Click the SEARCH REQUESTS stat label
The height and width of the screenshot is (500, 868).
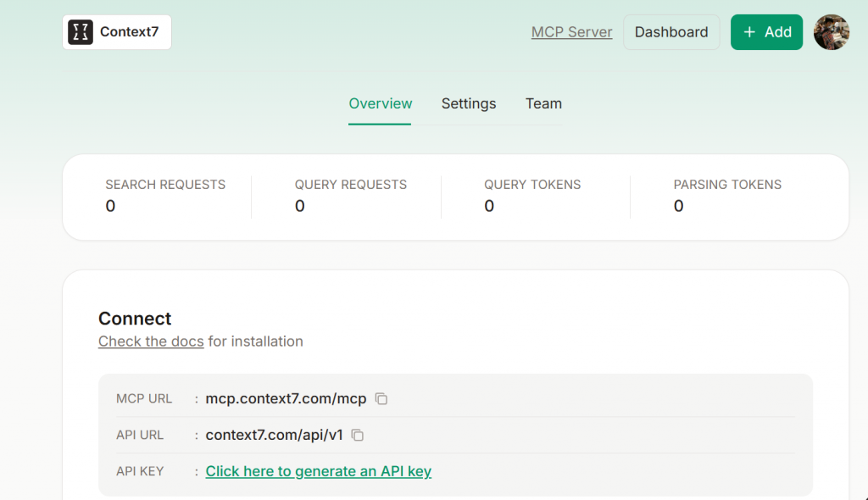coord(165,185)
